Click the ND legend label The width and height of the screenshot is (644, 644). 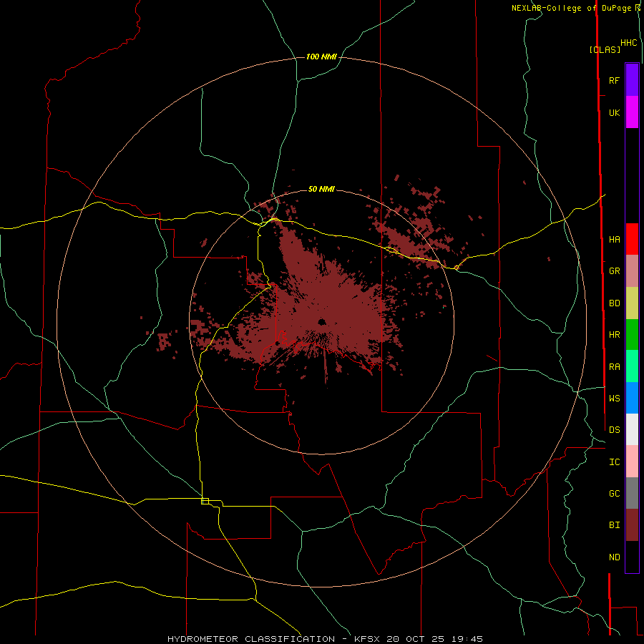pyautogui.click(x=614, y=557)
